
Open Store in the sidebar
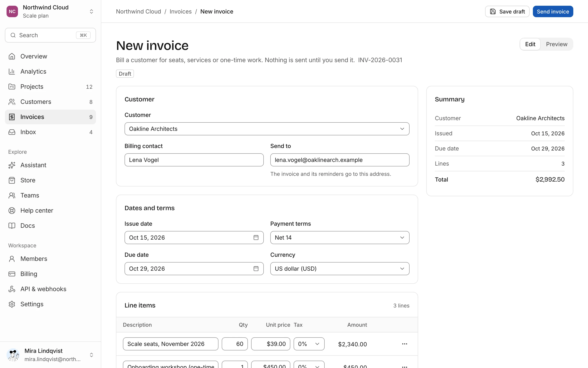click(50, 180)
